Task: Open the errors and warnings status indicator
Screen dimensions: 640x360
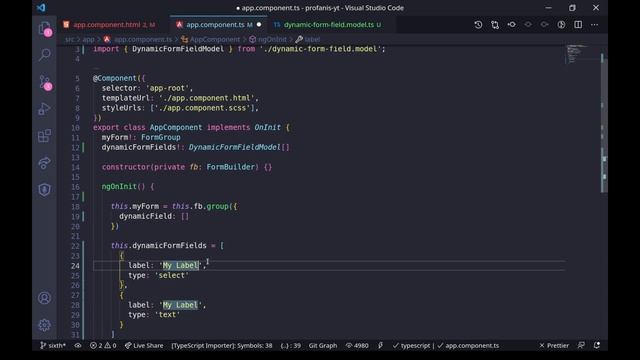Action: pos(103,345)
